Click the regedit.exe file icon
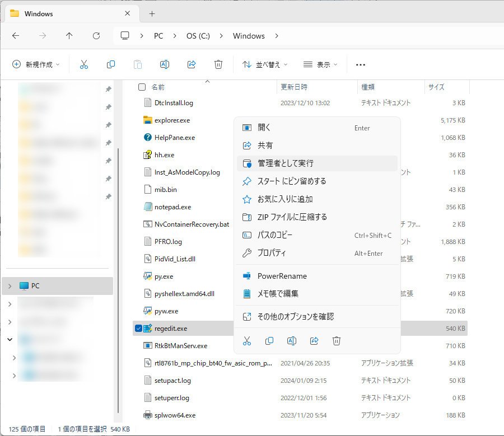The width and height of the screenshot is (504, 436). 147,329
